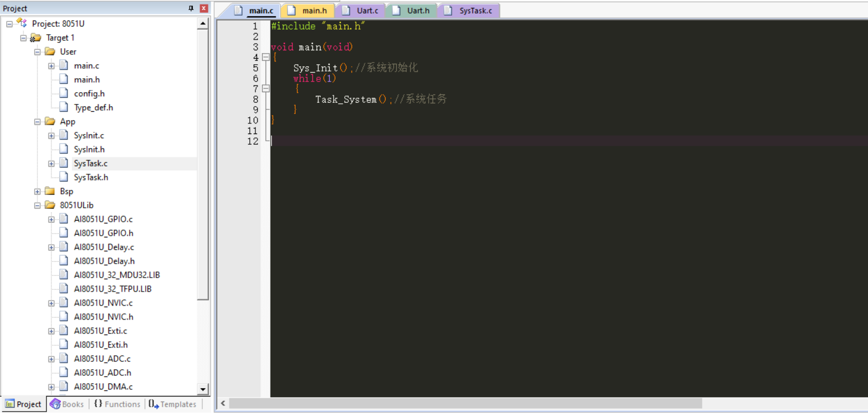
Task: Select SysInit.c in the App group
Action: 89,135
